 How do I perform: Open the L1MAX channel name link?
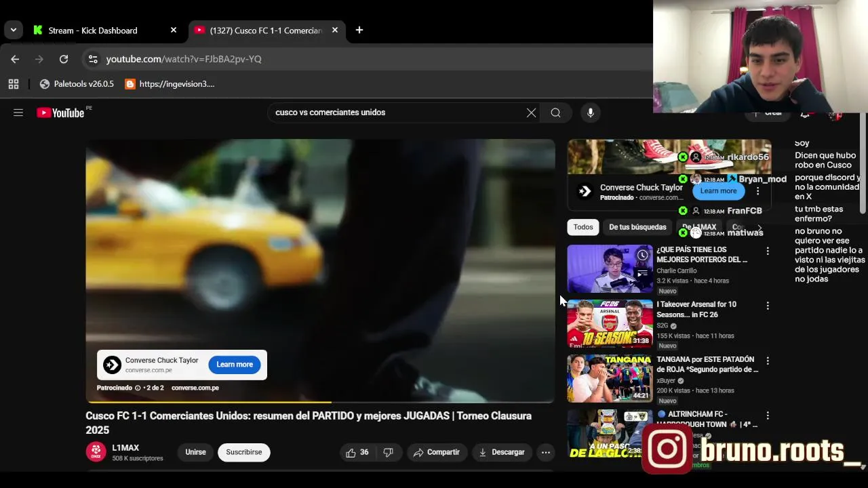point(125,448)
